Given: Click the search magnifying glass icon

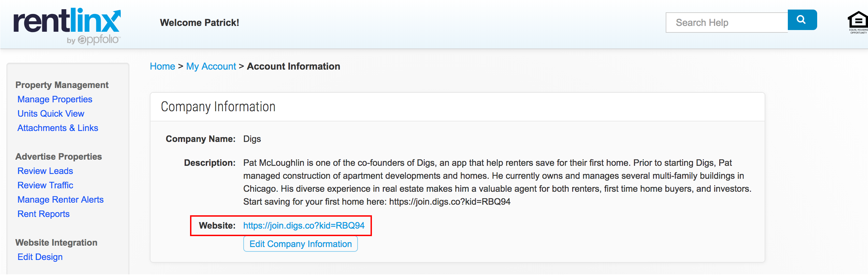Looking at the screenshot, I should pyautogui.click(x=801, y=20).
